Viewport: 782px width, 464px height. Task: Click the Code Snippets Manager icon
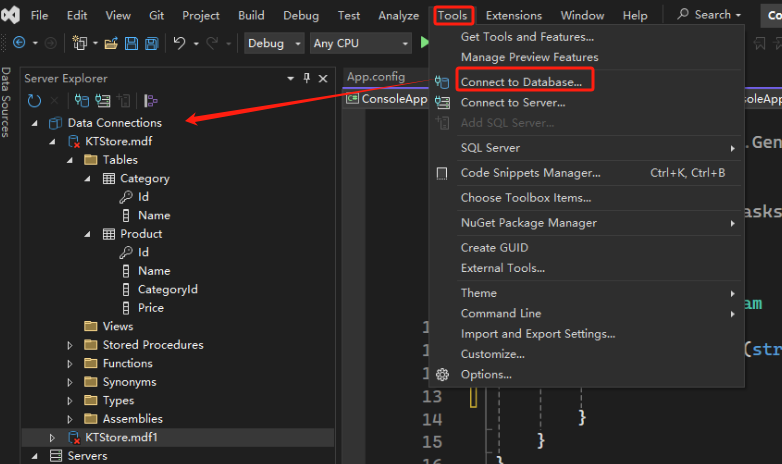[442, 173]
